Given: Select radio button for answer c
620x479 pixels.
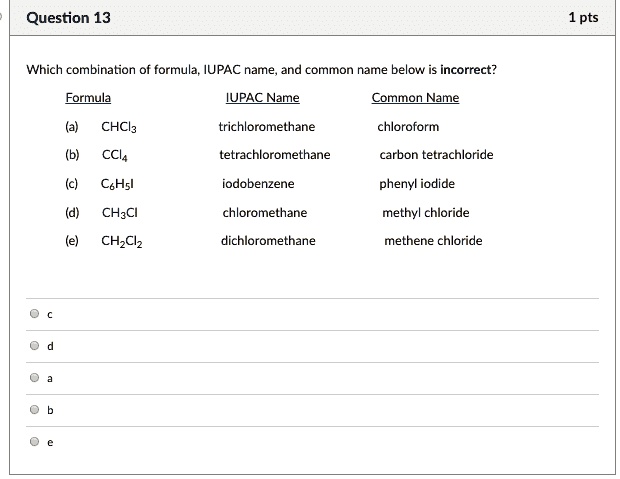Looking at the screenshot, I should point(35,314).
